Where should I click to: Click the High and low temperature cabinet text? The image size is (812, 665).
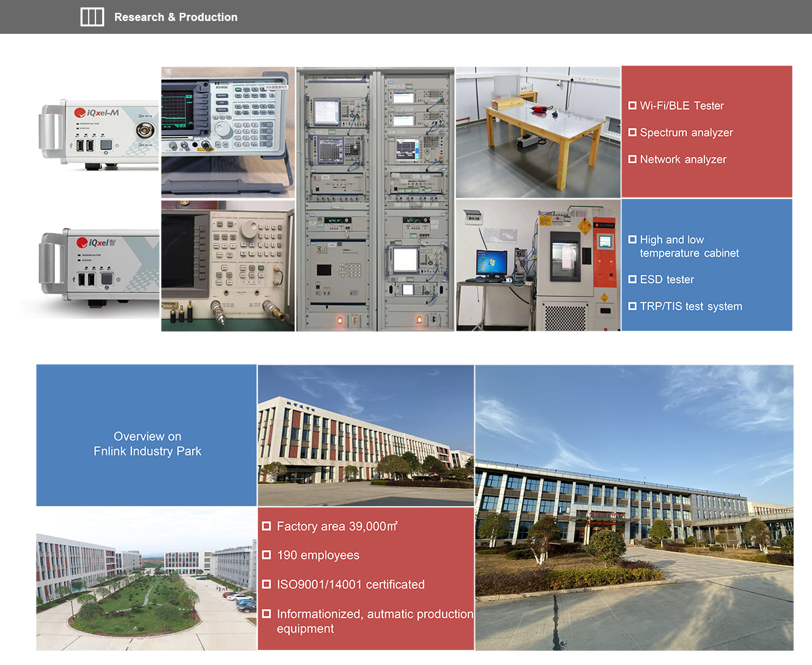coord(689,246)
